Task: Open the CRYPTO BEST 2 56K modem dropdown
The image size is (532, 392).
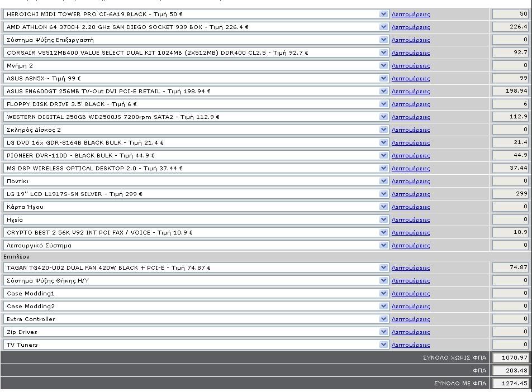Action: click(196, 233)
